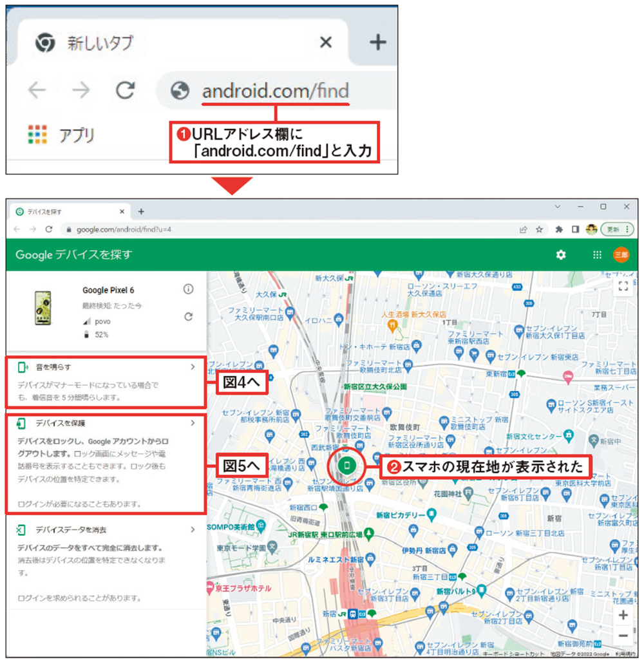Viewport: 644px width, 662px height.
Task: Click the 新宿バルト9 map marker
Action: 481,591
